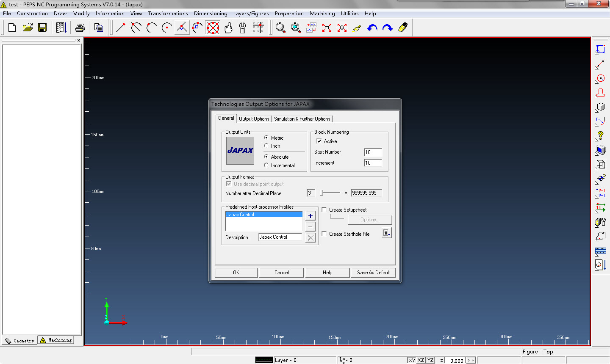Click the starthole file settings icon button
This screenshot has width=610, height=364.
(387, 233)
